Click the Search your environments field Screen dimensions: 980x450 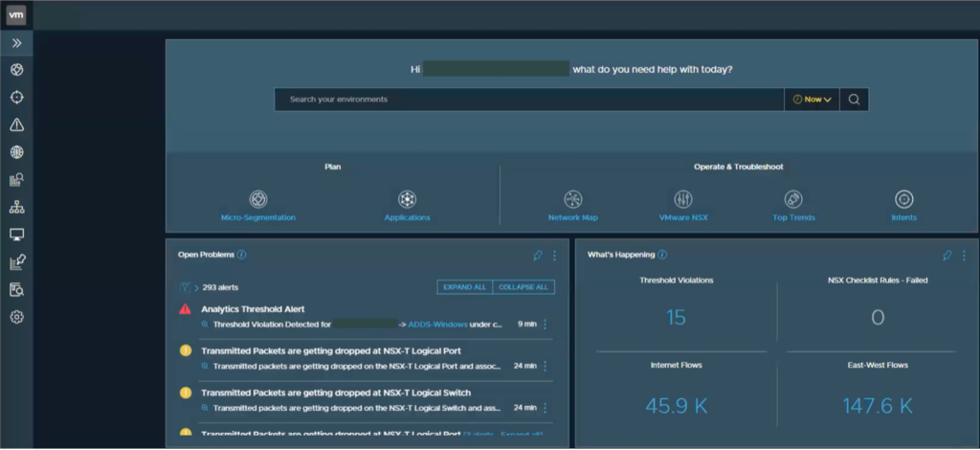click(526, 100)
